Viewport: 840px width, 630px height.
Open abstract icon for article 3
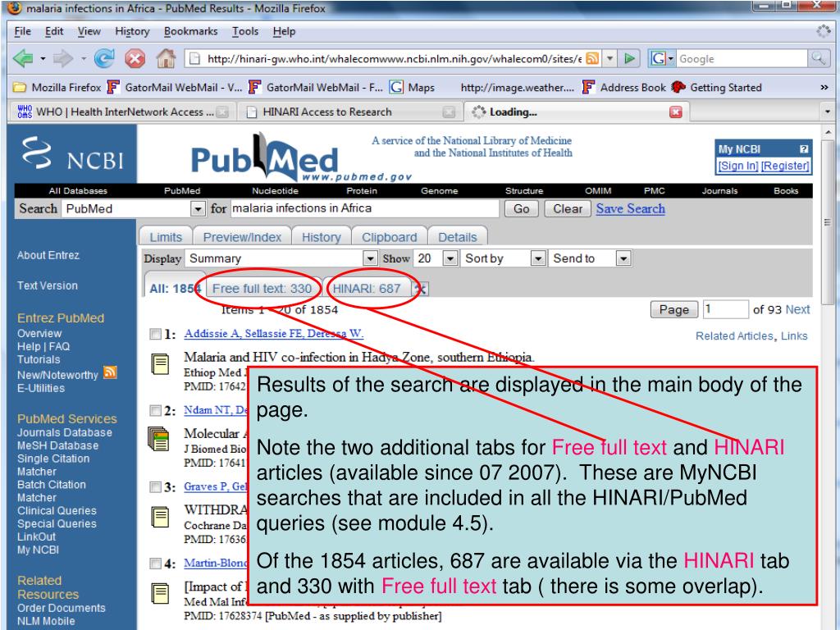[x=160, y=517]
